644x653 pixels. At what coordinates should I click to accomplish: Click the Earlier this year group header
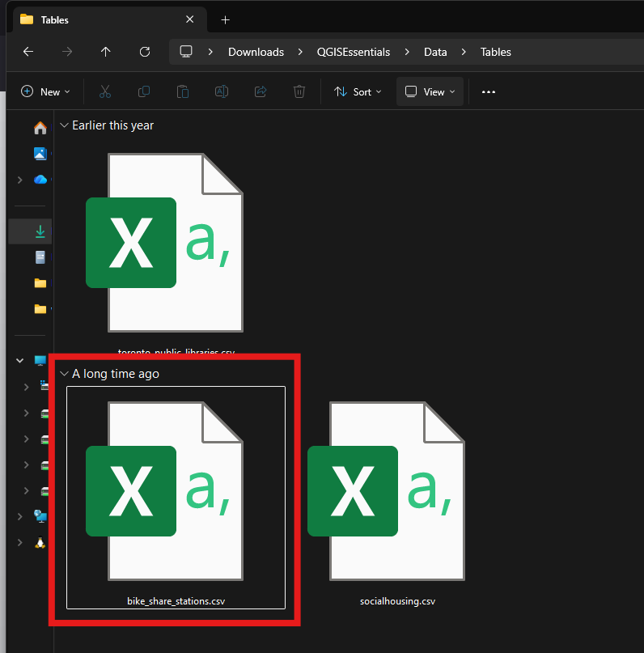pyautogui.click(x=112, y=125)
